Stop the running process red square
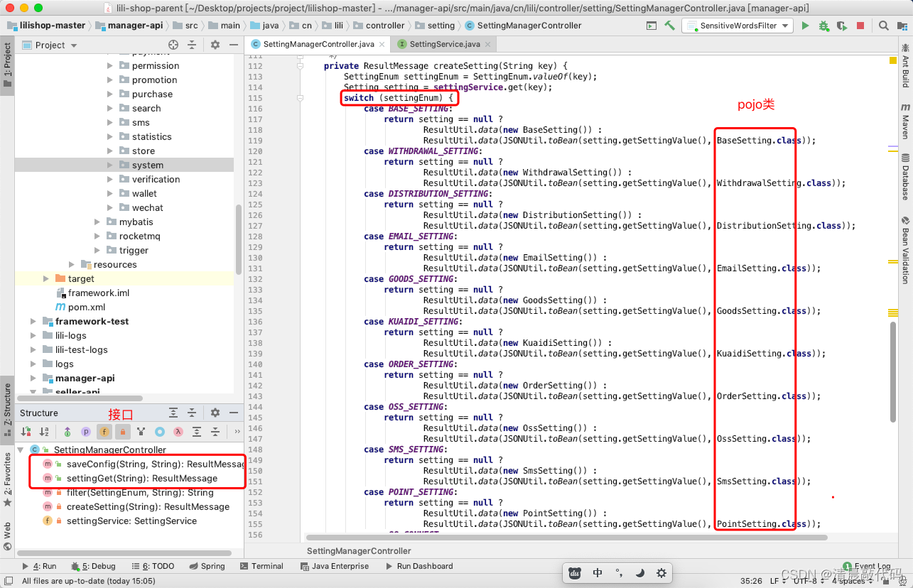 [x=860, y=26]
